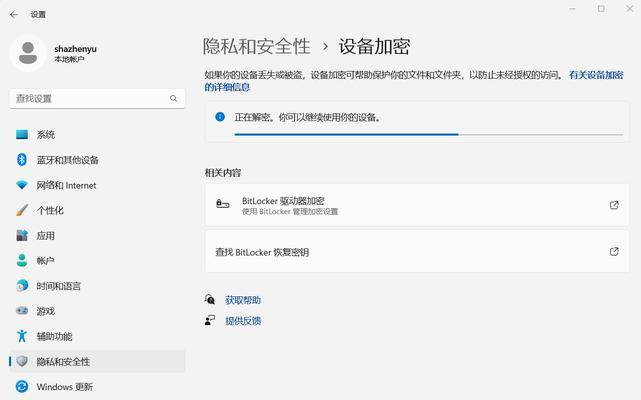The image size is (641, 400).
Task: Open 有关设备加密的详细信息 link
Action: click(596, 75)
